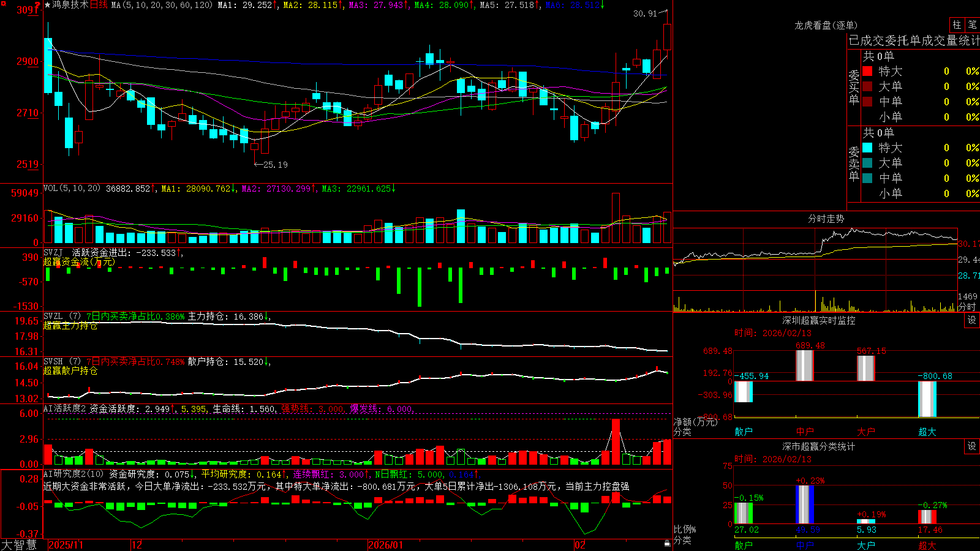Click the 2026/01 date marker on timeline
This screenshot has width=980, height=551.
(385, 545)
